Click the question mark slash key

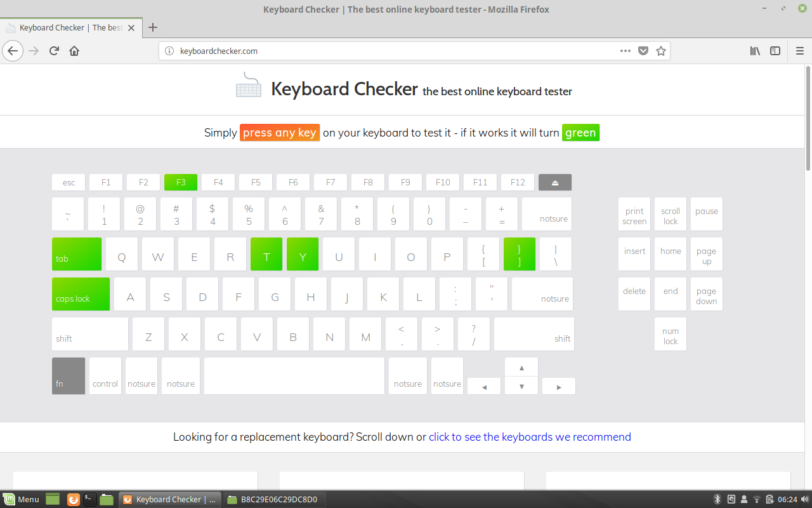474,334
